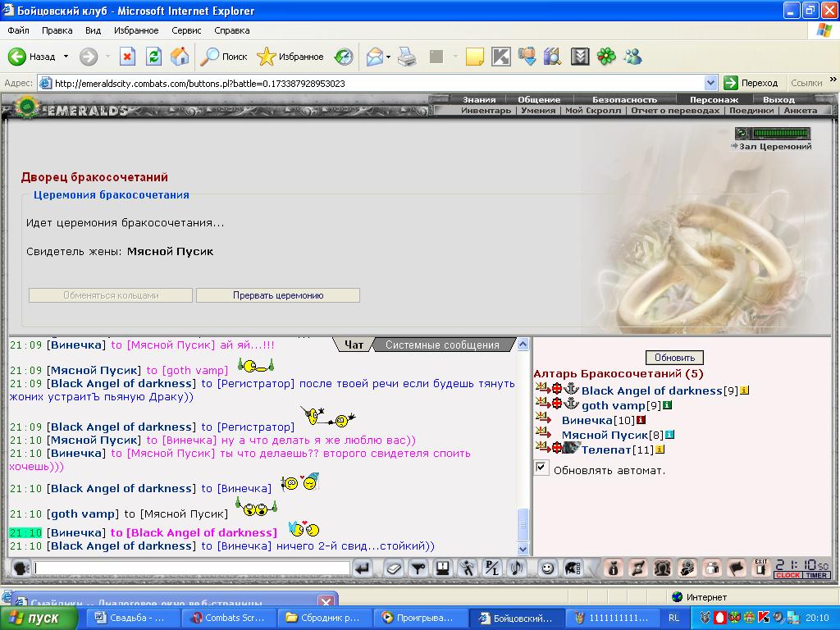
Task: Click the IE Stop page loading icon
Action: pyautogui.click(x=127, y=57)
